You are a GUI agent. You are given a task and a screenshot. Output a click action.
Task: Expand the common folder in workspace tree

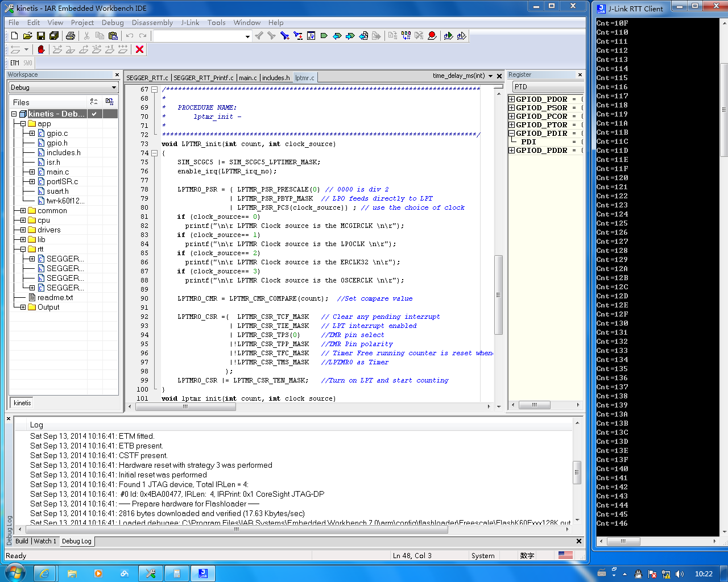[23, 211]
